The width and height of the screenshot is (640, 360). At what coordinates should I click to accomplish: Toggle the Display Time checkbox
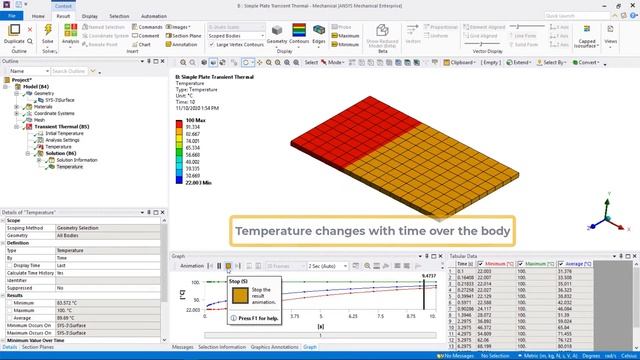(x=9, y=266)
